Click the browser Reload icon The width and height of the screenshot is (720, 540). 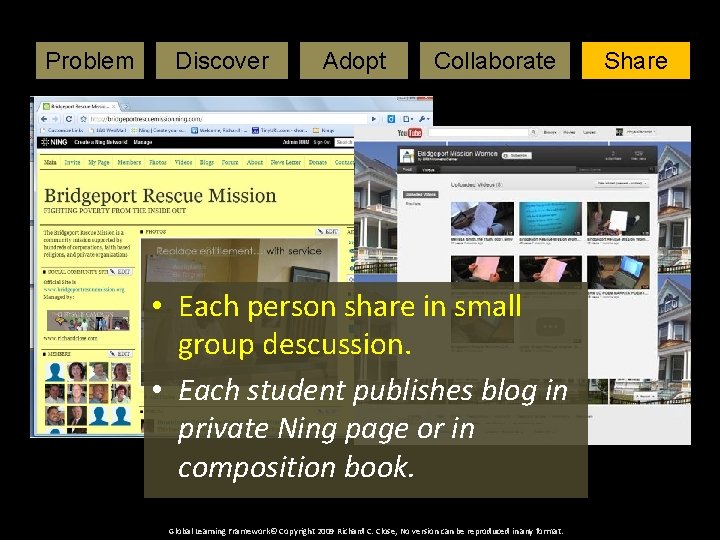(69, 119)
